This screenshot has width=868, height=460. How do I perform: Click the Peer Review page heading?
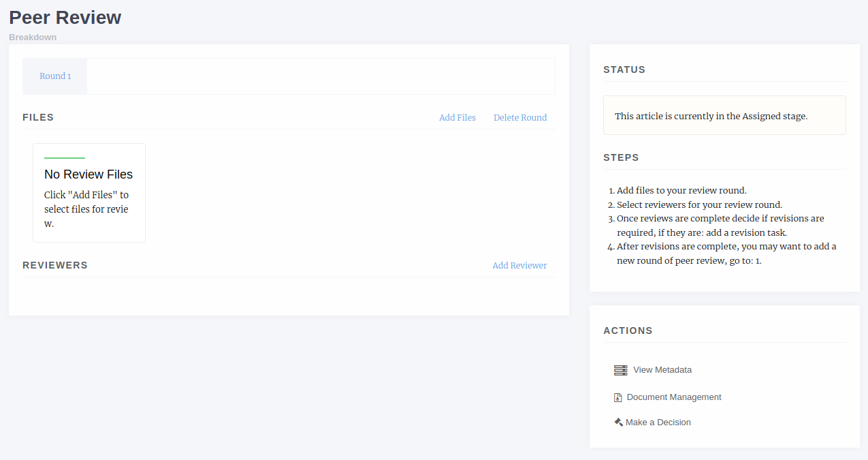[x=65, y=18]
